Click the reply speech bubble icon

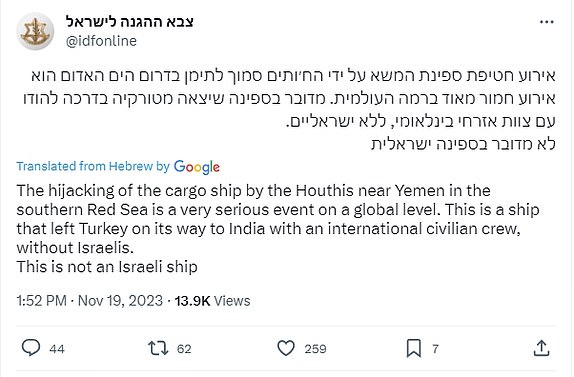pos(31,348)
